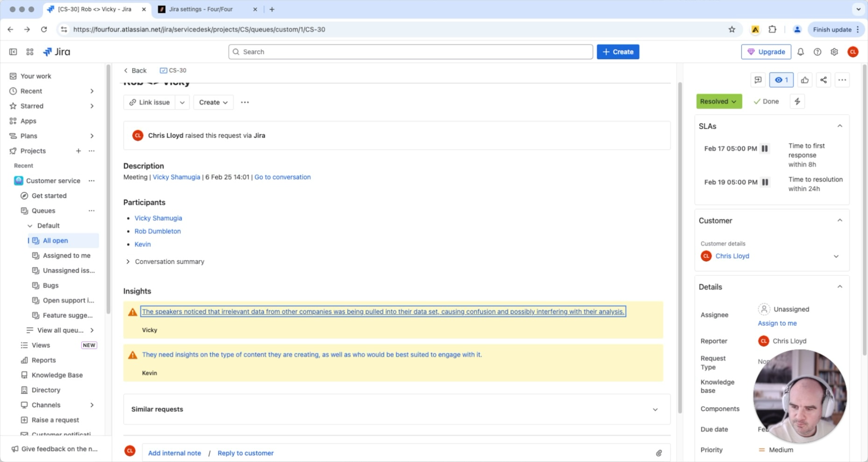Open the app switcher grid icon
The width and height of the screenshot is (868, 462).
[x=30, y=52]
